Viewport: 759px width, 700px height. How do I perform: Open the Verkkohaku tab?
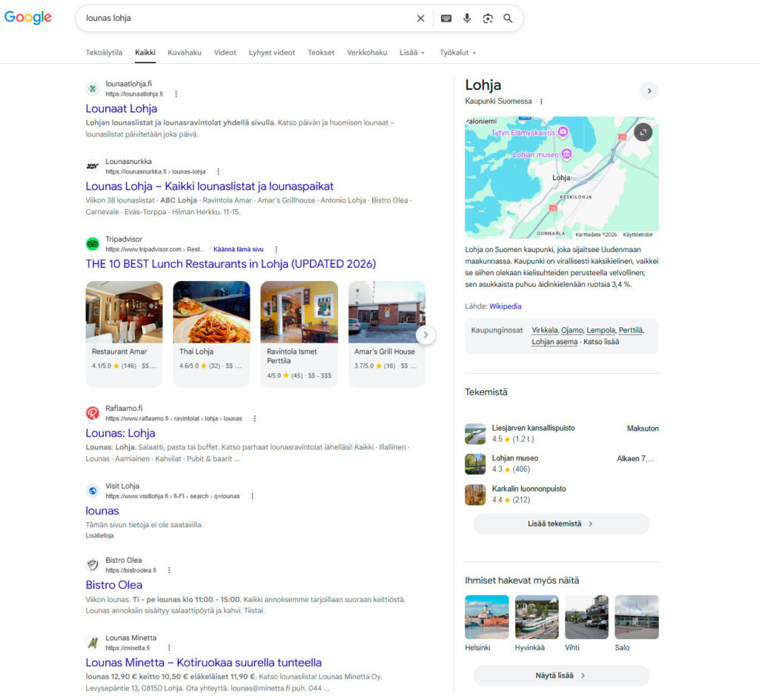pos(367,53)
